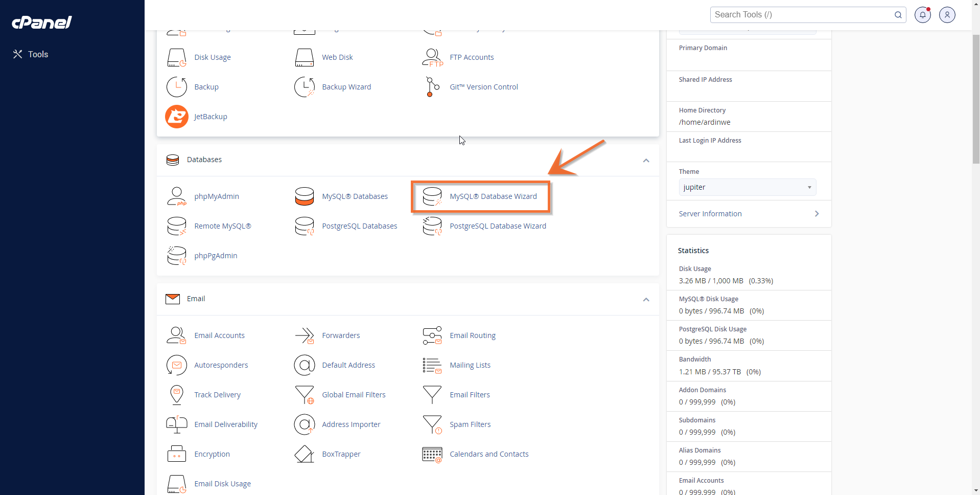This screenshot has width=980, height=495.
Task: Click the Alias Domains statistic label
Action: [699, 451]
